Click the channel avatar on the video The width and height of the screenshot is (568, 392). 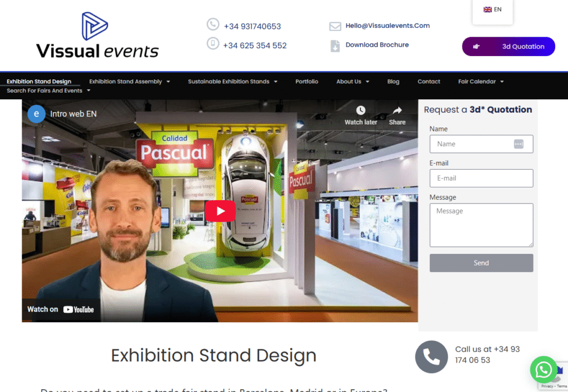pyautogui.click(x=37, y=114)
